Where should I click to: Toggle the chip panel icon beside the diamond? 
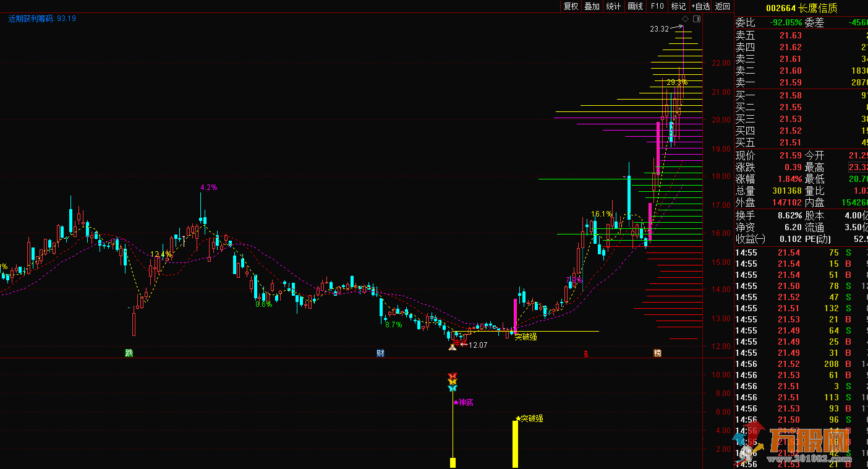pos(697,19)
